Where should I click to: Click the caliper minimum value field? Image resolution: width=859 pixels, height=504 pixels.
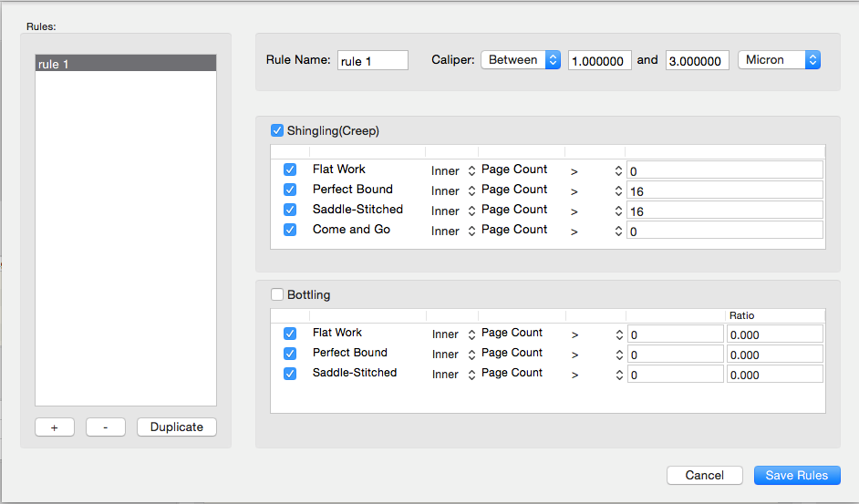(x=599, y=61)
